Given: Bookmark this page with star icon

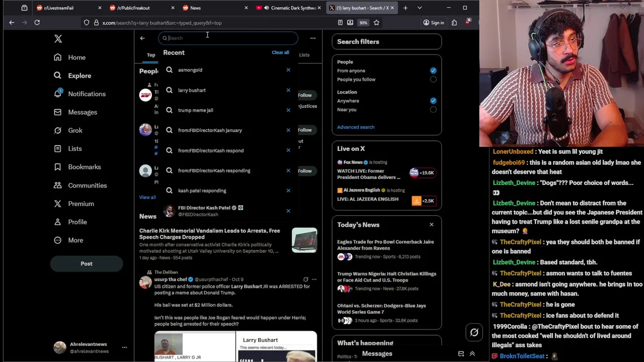Looking at the screenshot, I should click(x=376, y=23).
